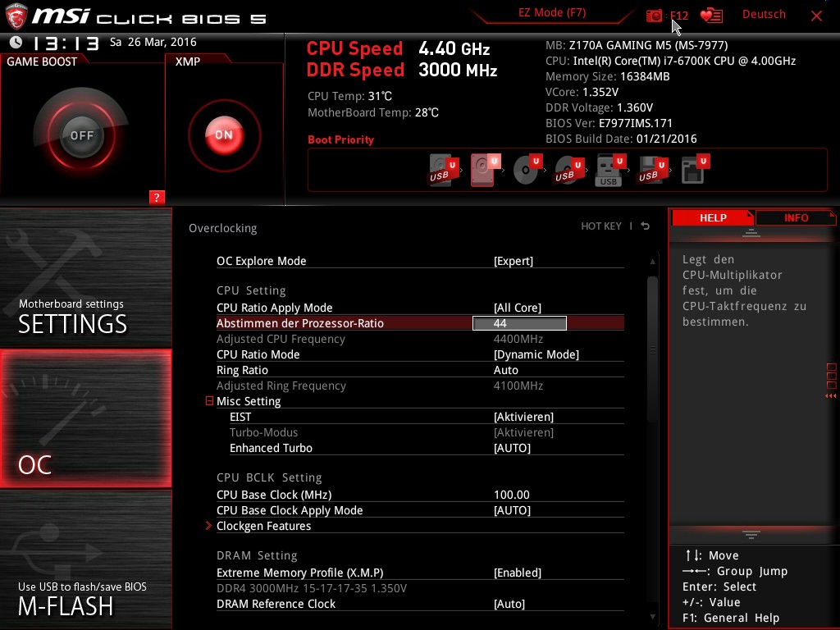The image size is (840, 630).
Task: Click the Memory Size: 16384MB line
Action: coord(608,76)
